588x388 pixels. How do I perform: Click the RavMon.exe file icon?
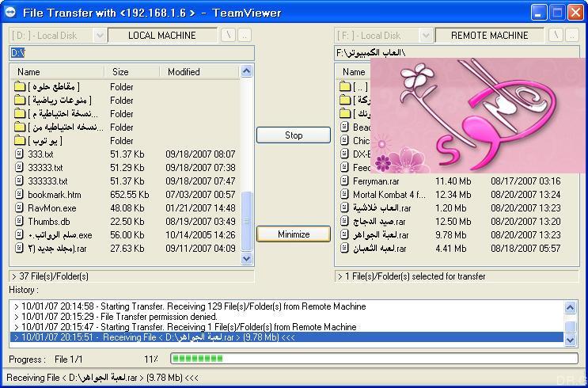pos(19,208)
